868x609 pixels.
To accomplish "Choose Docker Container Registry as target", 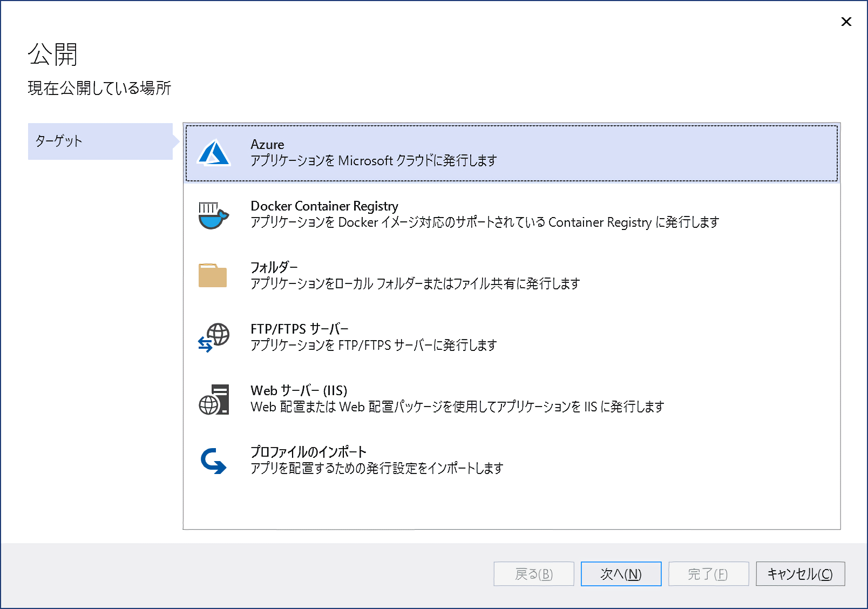I will click(x=324, y=206).
